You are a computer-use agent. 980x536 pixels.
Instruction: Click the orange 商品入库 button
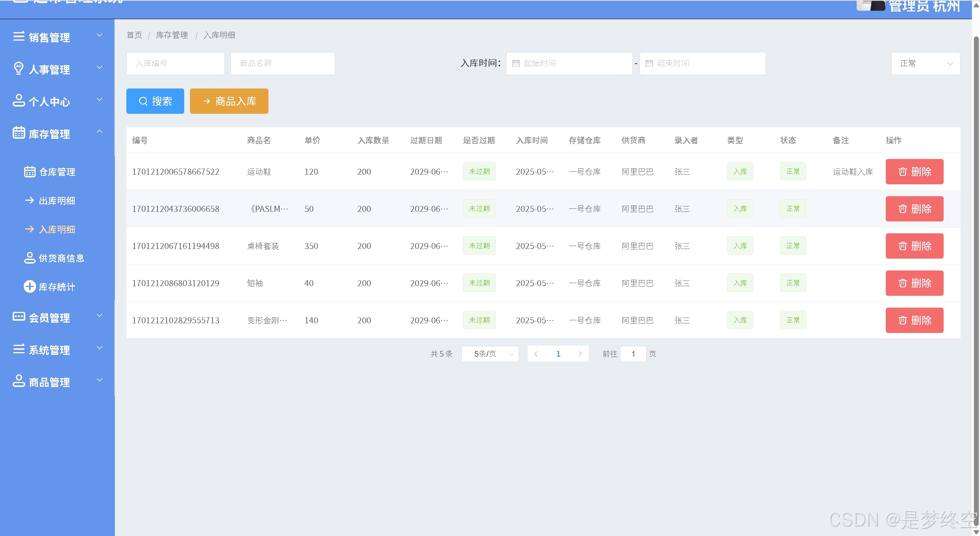229,101
